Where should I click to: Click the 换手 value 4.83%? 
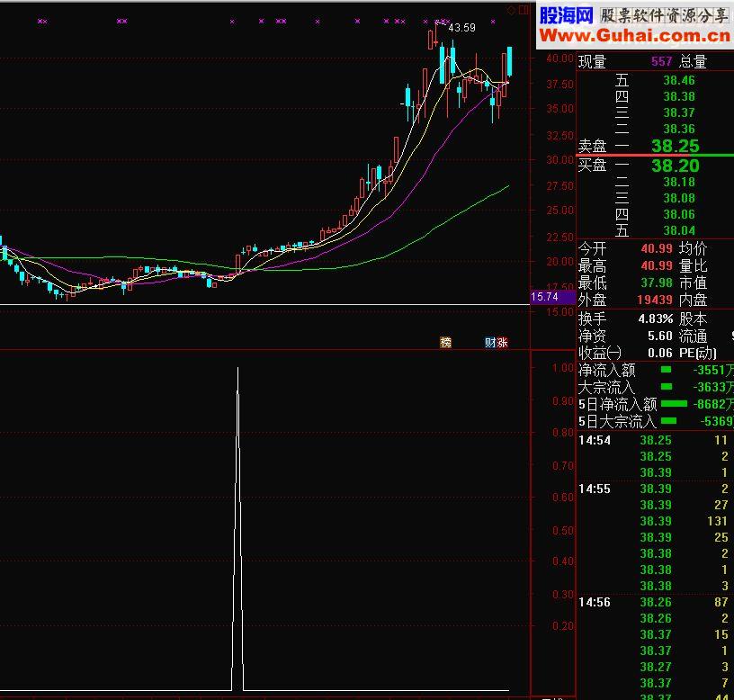point(656,319)
